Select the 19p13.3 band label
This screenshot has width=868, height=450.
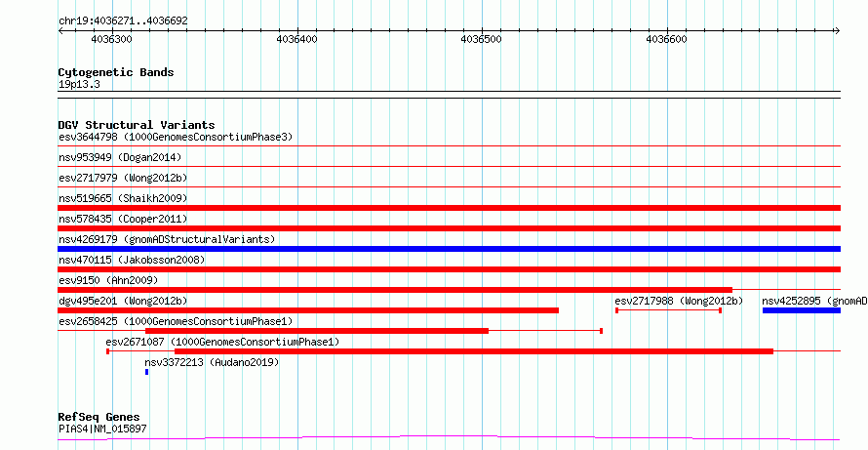pyautogui.click(x=79, y=85)
